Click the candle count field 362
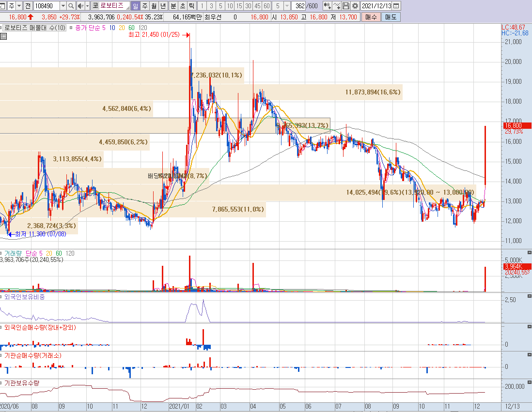Screen dimensions: 532x412 (x=298, y=6)
